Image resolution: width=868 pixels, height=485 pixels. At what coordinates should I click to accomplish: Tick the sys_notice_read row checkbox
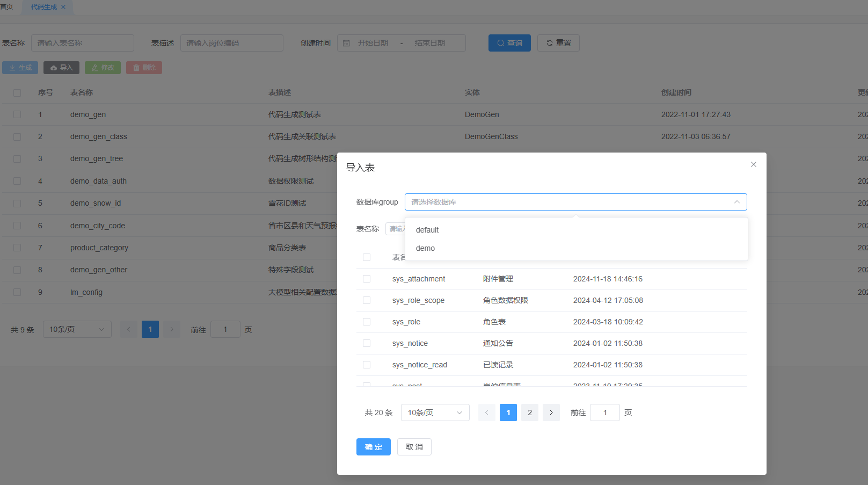(367, 365)
